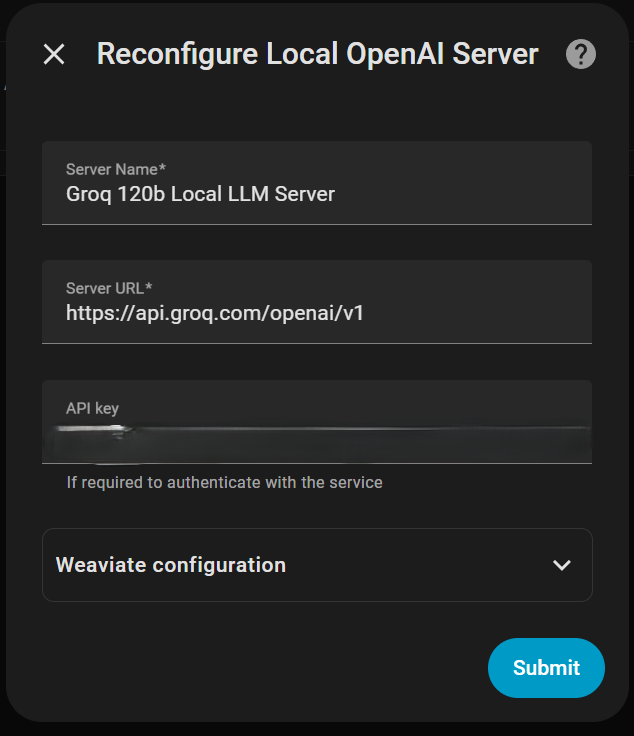Click the "Reconfigure Local OpenAI Server" dialog title
The height and width of the screenshot is (736, 634).
317,54
